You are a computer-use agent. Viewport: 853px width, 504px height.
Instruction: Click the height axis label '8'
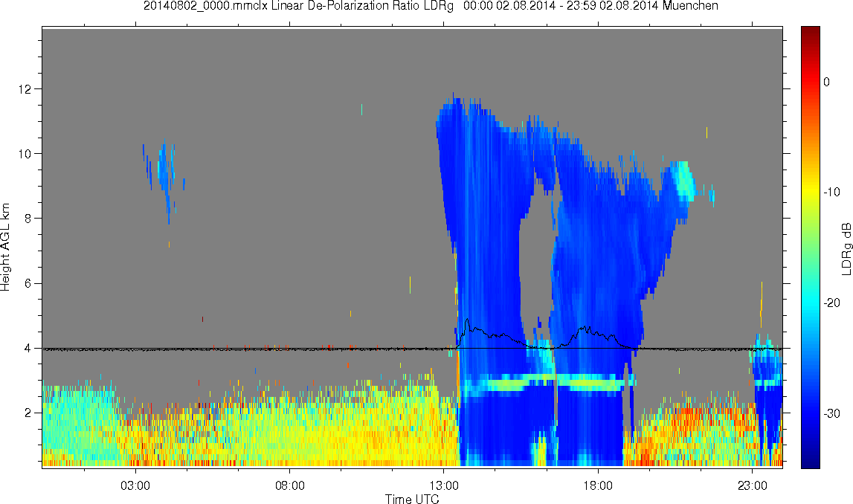tap(29, 219)
